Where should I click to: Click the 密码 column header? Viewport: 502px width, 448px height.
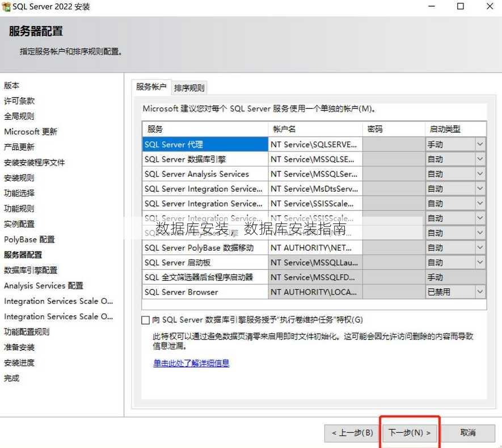coord(394,129)
